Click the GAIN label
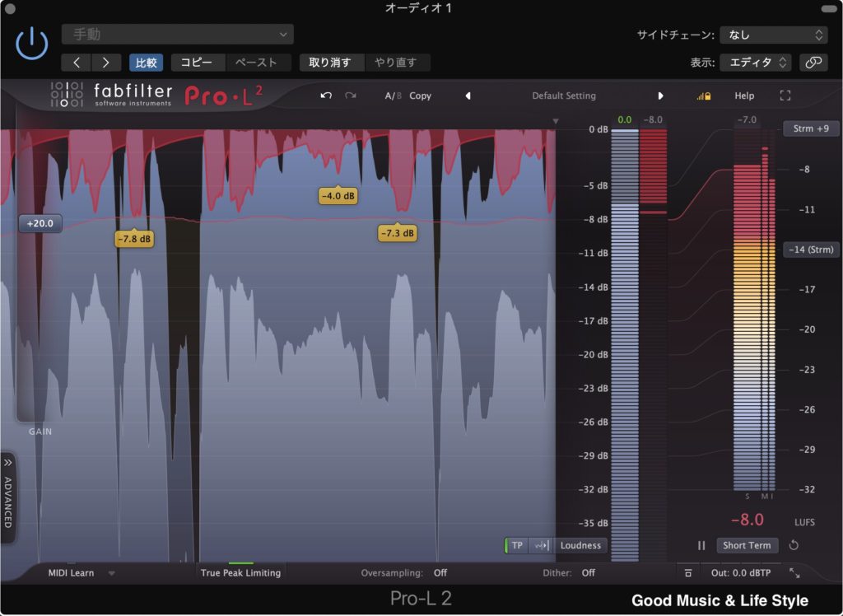This screenshot has width=843, height=616. tap(40, 432)
